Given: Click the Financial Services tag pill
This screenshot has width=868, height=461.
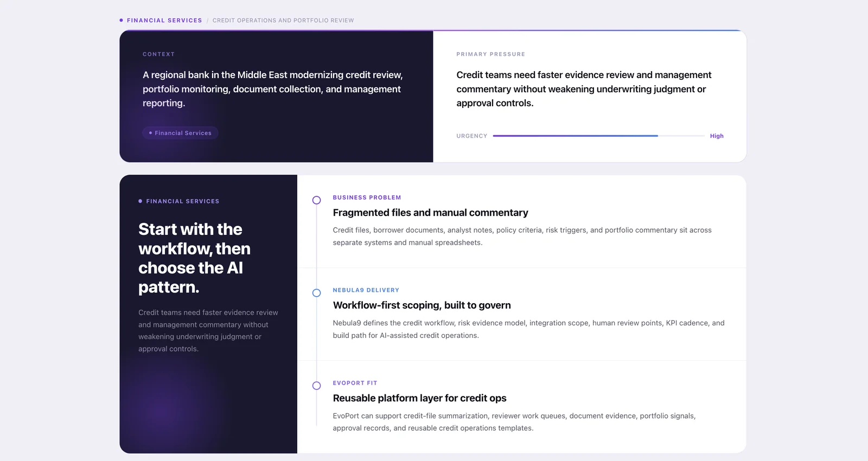Looking at the screenshot, I should click(180, 133).
